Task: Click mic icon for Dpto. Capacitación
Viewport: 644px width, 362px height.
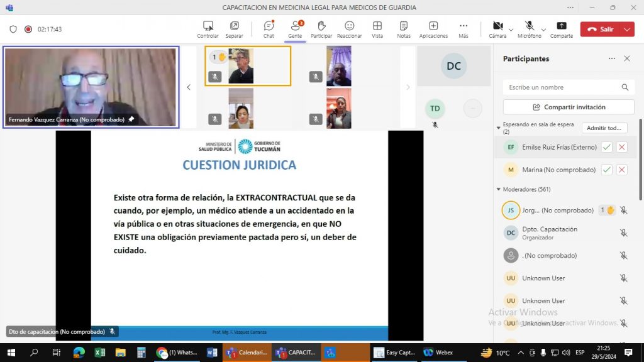Action: (623, 233)
